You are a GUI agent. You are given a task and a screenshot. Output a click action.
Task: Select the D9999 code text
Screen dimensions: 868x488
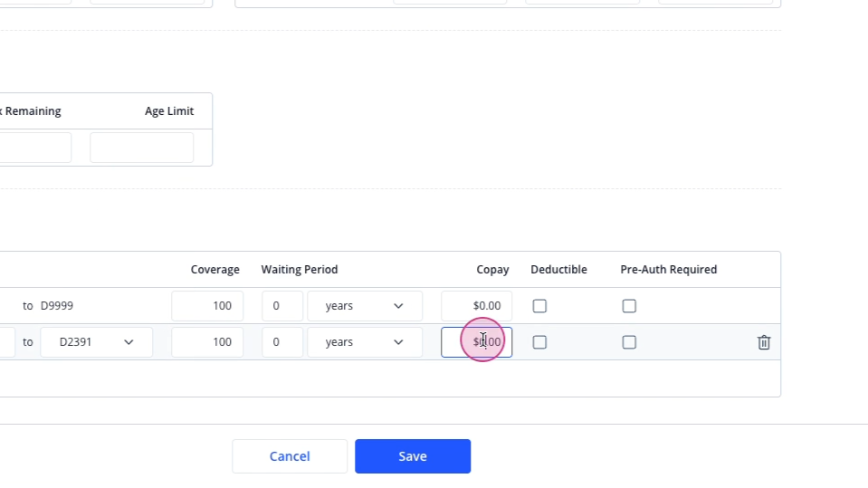pyautogui.click(x=56, y=306)
